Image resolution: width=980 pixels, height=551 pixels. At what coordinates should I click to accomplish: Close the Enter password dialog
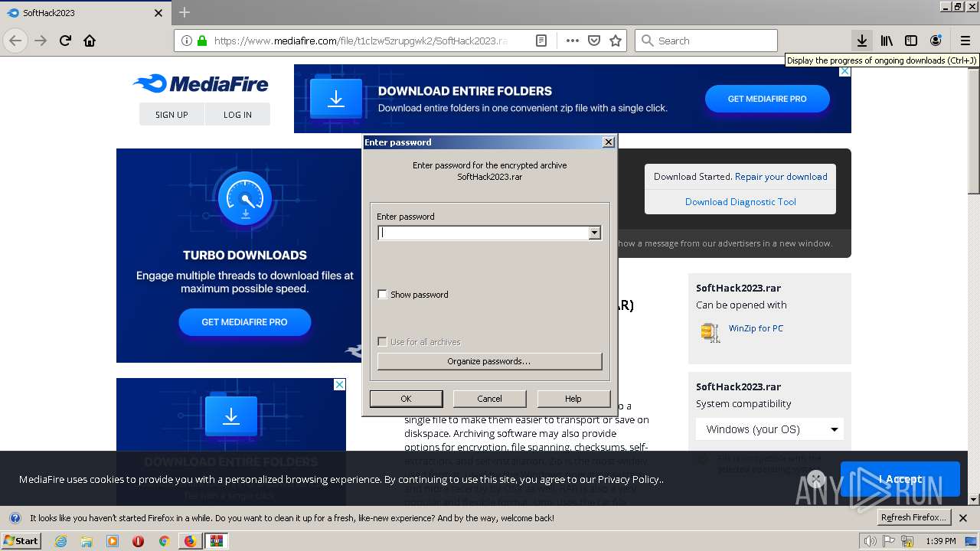[x=608, y=142]
